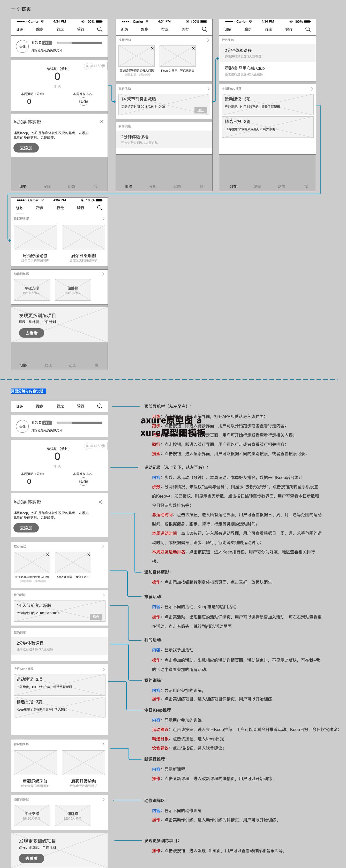Click the 页面分解与内容说明 heading label

[28, 391]
